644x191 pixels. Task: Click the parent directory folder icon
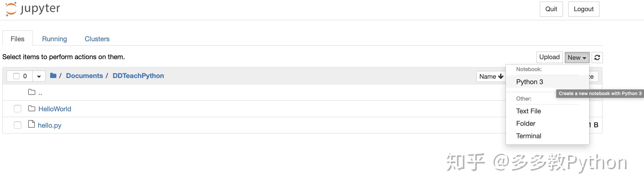(32, 92)
